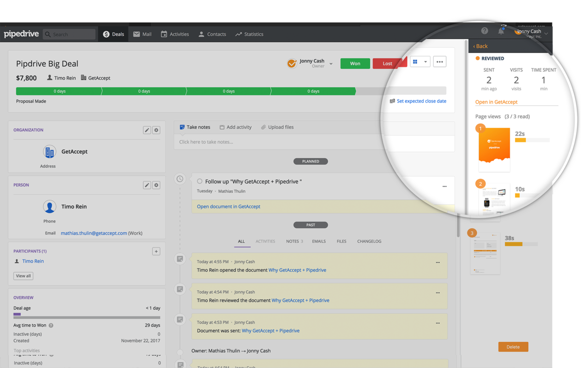The width and height of the screenshot is (588, 368).
Task: Open Timo Rein participant link
Action: pyautogui.click(x=33, y=261)
